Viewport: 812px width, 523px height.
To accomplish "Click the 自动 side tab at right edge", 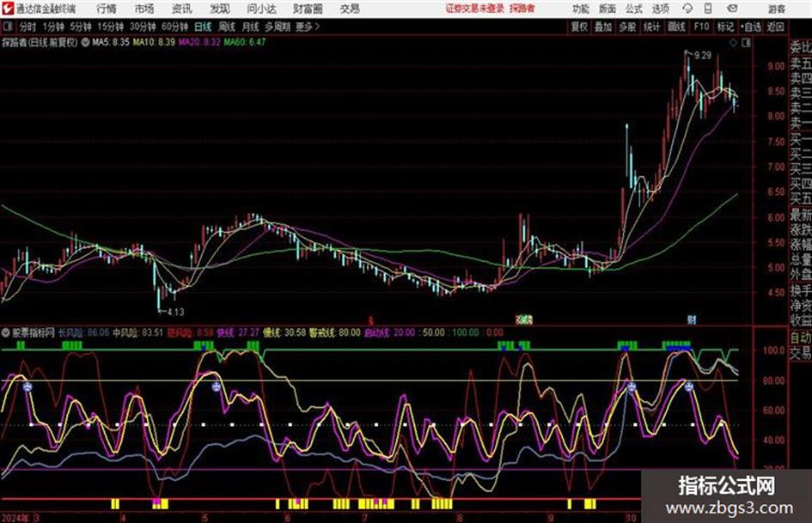I will pyautogui.click(x=801, y=338).
